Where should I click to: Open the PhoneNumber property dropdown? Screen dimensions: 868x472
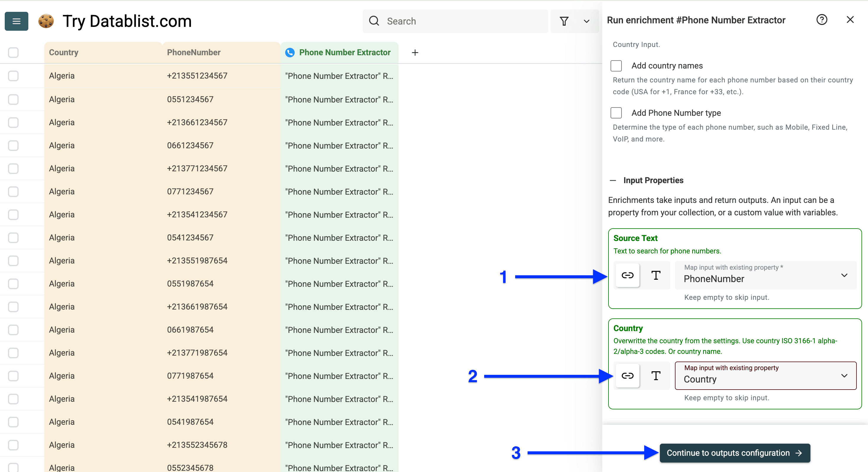(x=844, y=275)
